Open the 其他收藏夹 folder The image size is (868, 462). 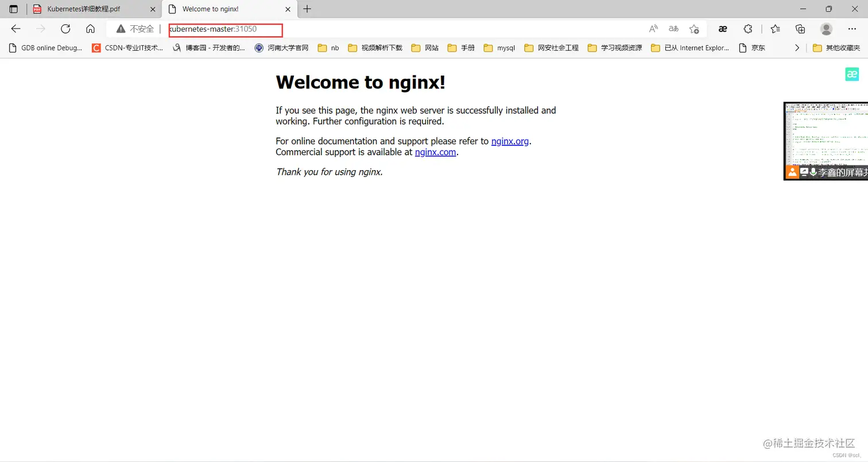836,48
